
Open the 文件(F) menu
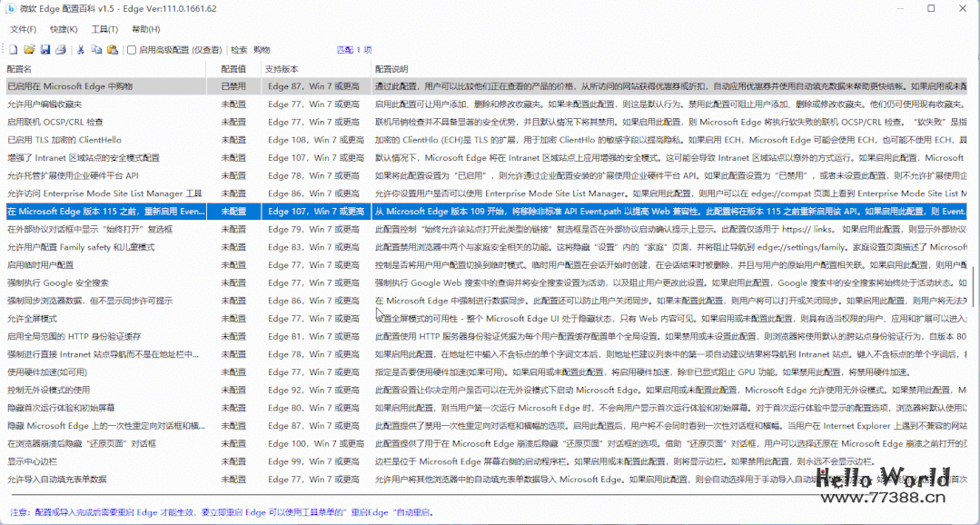coord(23,30)
